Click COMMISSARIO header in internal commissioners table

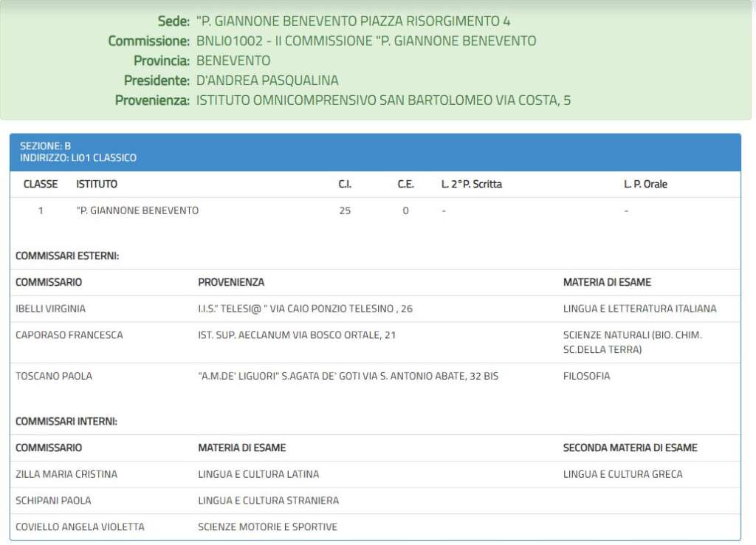pos(49,448)
